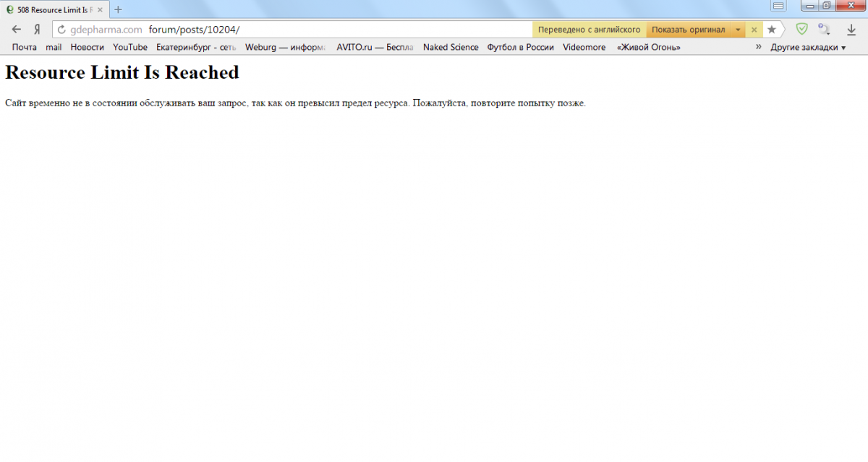
Task: Click the back navigation arrow
Action: click(x=17, y=30)
